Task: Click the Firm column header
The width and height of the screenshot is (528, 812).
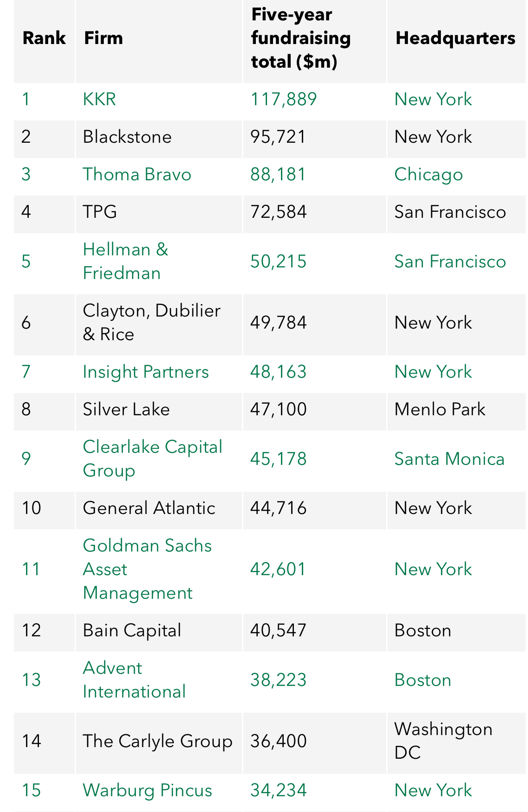Action: [103, 38]
